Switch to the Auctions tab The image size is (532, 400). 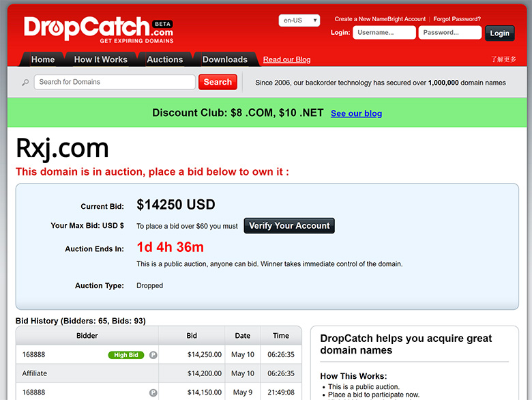(x=165, y=59)
